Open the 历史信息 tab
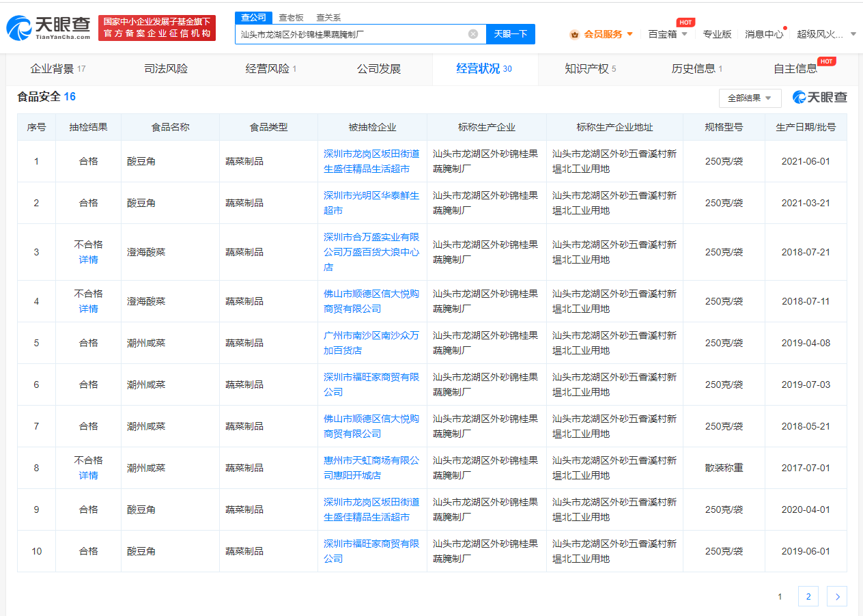Screen dimensions: 863x616 (x=697, y=69)
